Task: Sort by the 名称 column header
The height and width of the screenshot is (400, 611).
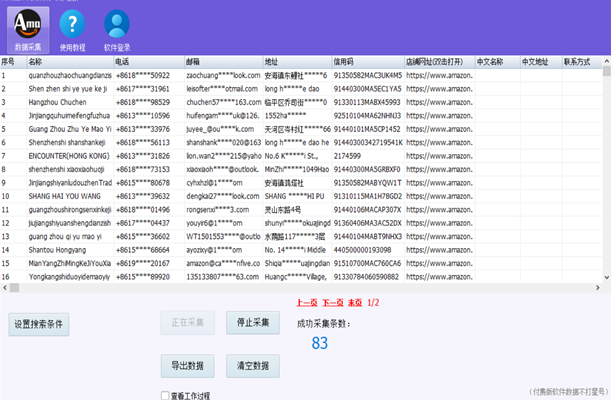Action: coord(36,62)
